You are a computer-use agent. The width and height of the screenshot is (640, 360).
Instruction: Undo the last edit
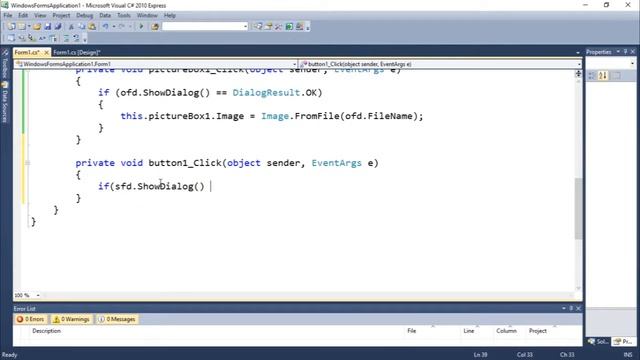pyautogui.click(x=106, y=27)
